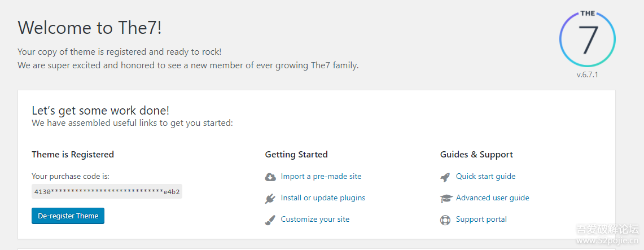
Task: Click the Guides & Support heading
Action: [476, 155]
